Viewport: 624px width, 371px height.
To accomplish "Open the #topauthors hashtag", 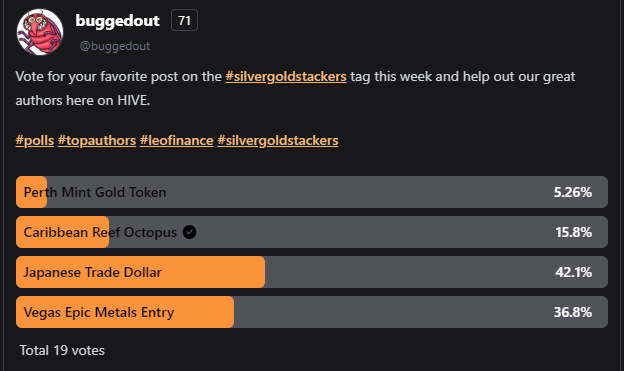I will click(x=97, y=141).
